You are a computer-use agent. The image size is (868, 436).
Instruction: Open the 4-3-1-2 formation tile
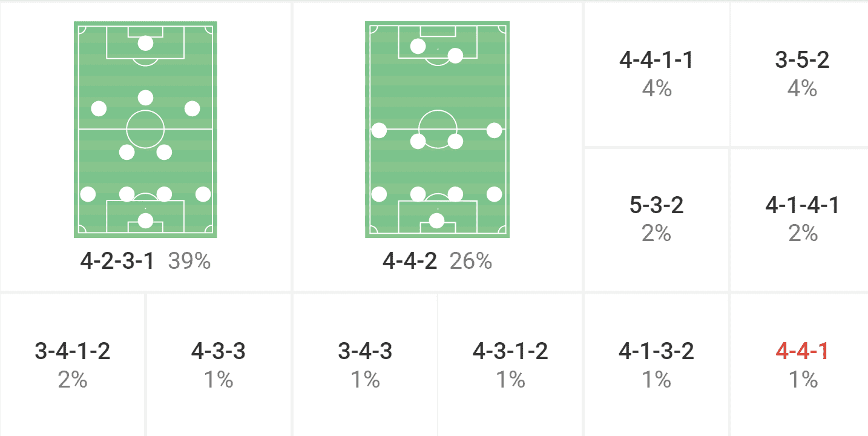click(x=510, y=365)
